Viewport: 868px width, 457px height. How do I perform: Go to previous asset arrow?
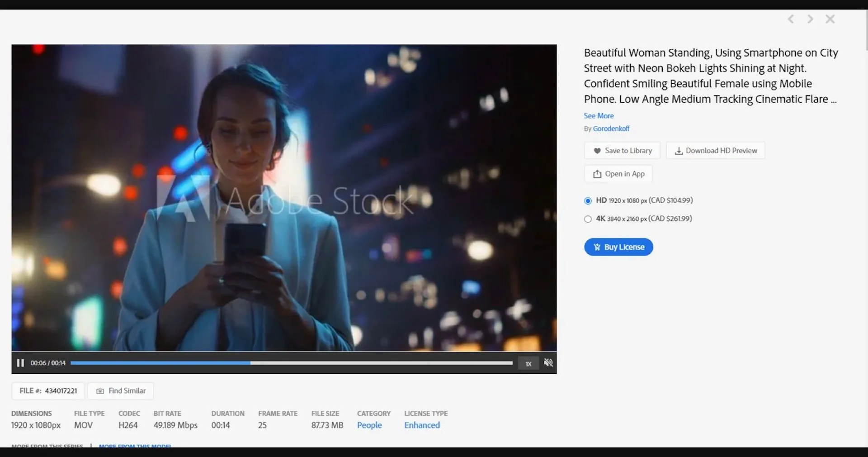[x=791, y=19]
